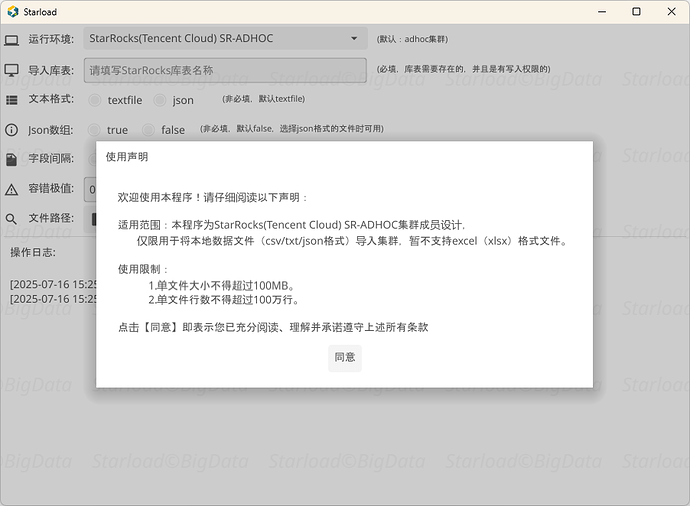This screenshot has width=690, height=506.
Task: Click the monitor icon beside 导入库表
Action: (11, 70)
